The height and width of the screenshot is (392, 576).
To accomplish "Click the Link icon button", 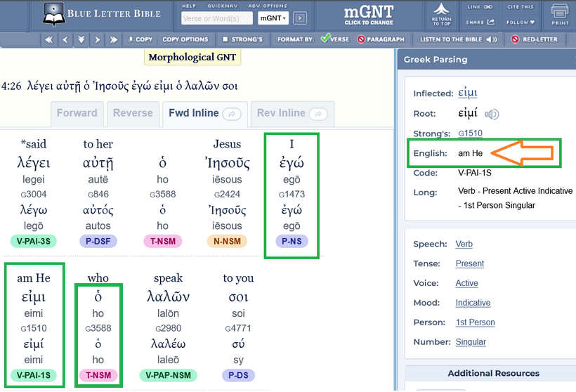I will 480,7.
